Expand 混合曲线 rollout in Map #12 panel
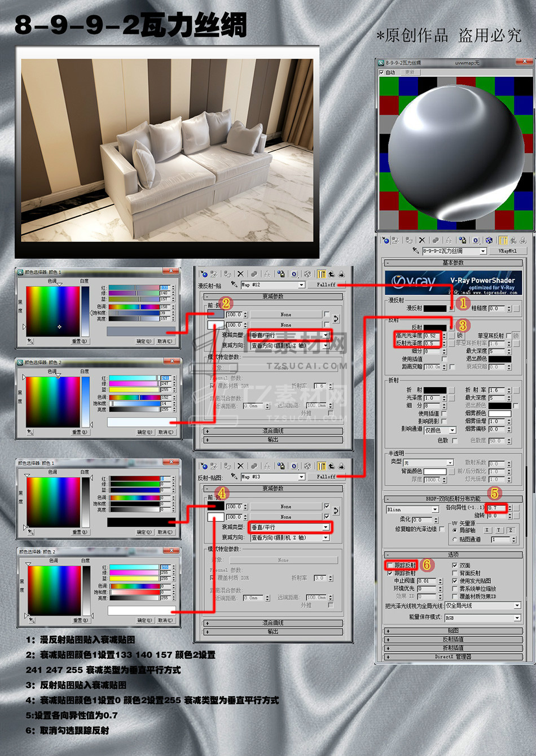536x756 pixels. coord(273,431)
